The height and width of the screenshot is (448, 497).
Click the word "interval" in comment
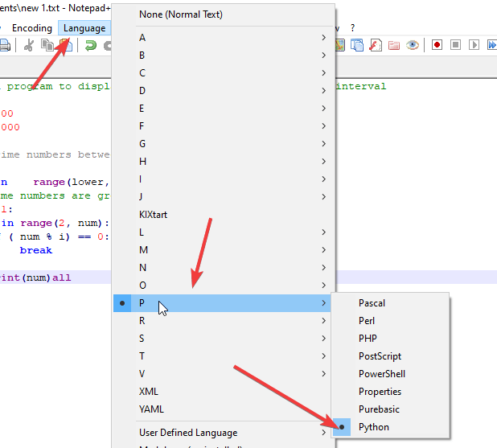[361, 86]
